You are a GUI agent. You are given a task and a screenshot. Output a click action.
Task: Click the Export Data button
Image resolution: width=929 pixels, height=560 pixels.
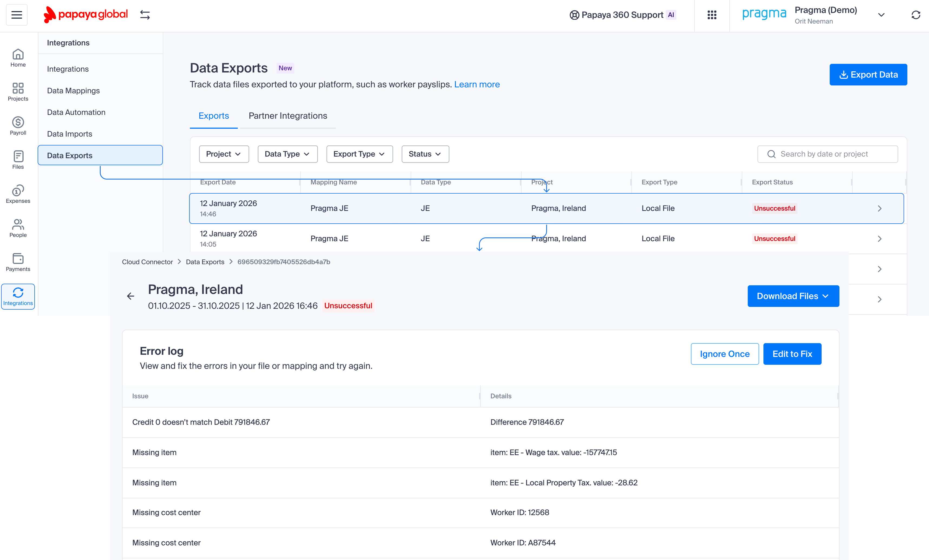pyautogui.click(x=868, y=75)
